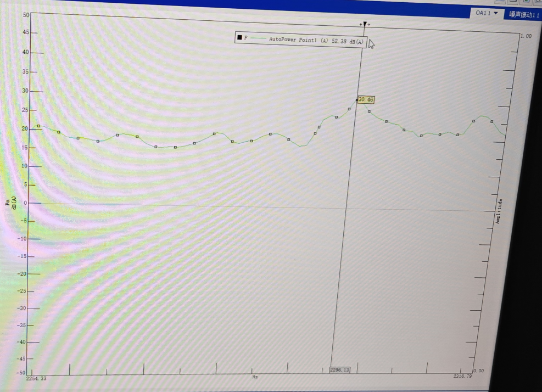Click the cursor handle at top of chart

[x=365, y=24]
